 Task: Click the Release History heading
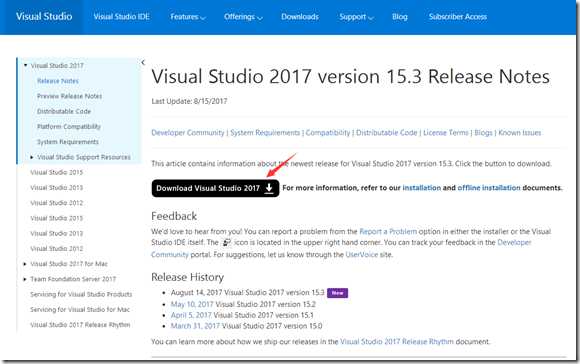[x=188, y=277]
